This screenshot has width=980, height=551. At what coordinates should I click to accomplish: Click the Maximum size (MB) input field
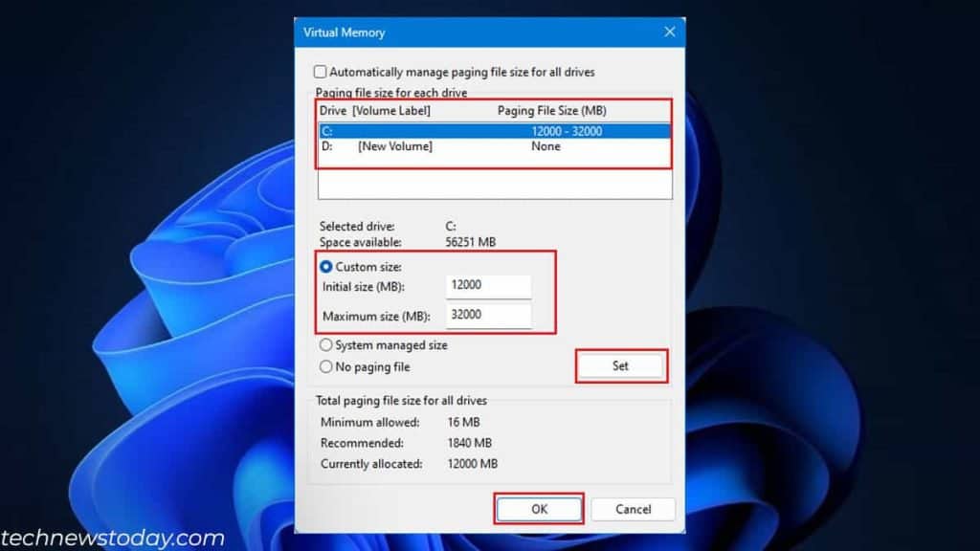click(x=488, y=315)
